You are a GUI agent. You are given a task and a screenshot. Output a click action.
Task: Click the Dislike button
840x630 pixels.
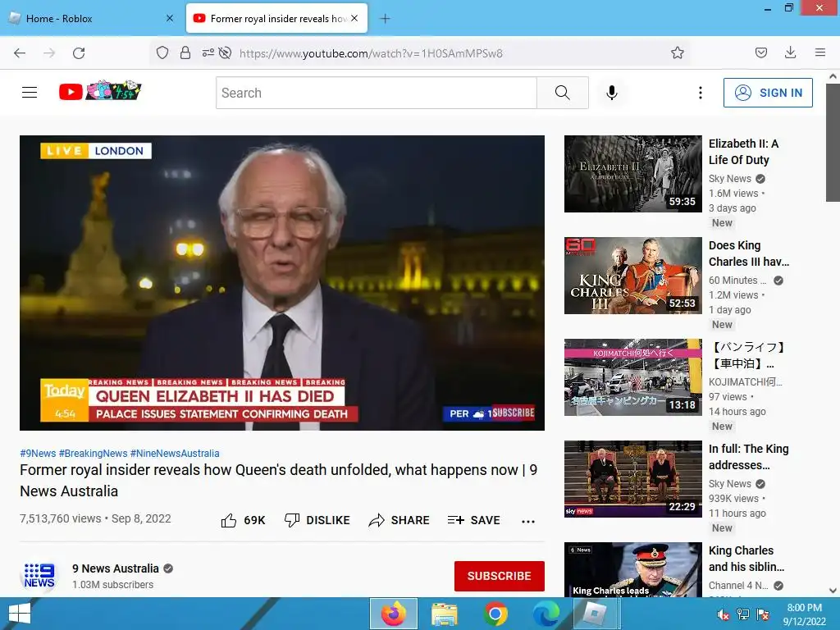pyautogui.click(x=317, y=520)
